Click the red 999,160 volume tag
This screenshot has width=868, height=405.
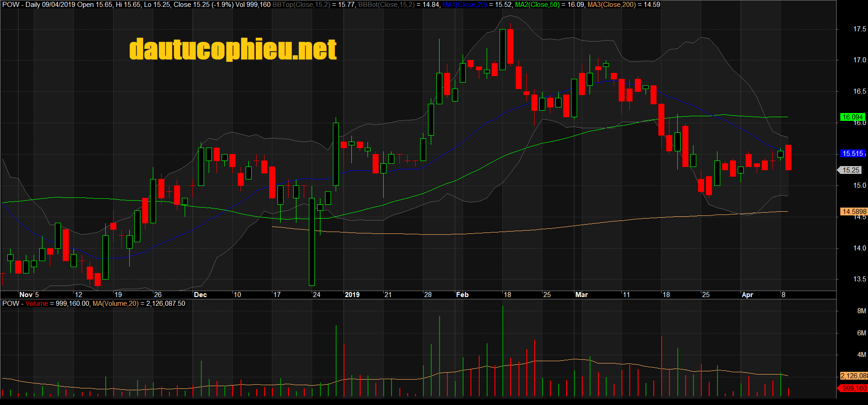pyautogui.click(x=852, y=388)
